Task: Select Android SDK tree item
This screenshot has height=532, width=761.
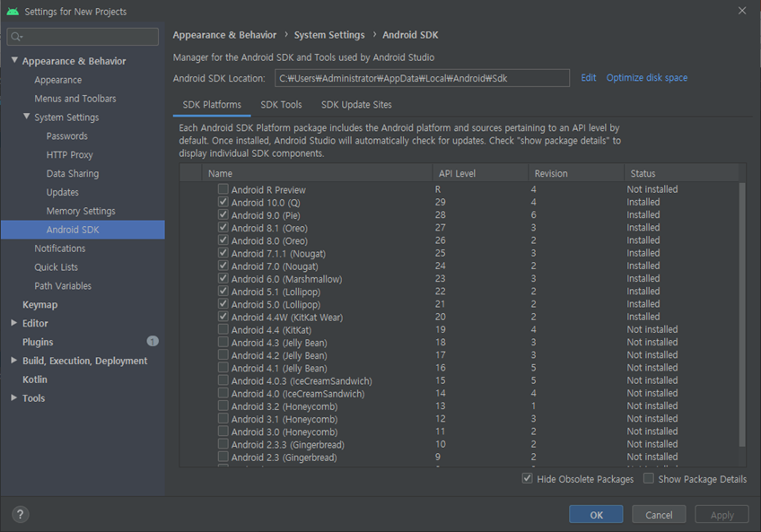Action: [x=83, y=230]
